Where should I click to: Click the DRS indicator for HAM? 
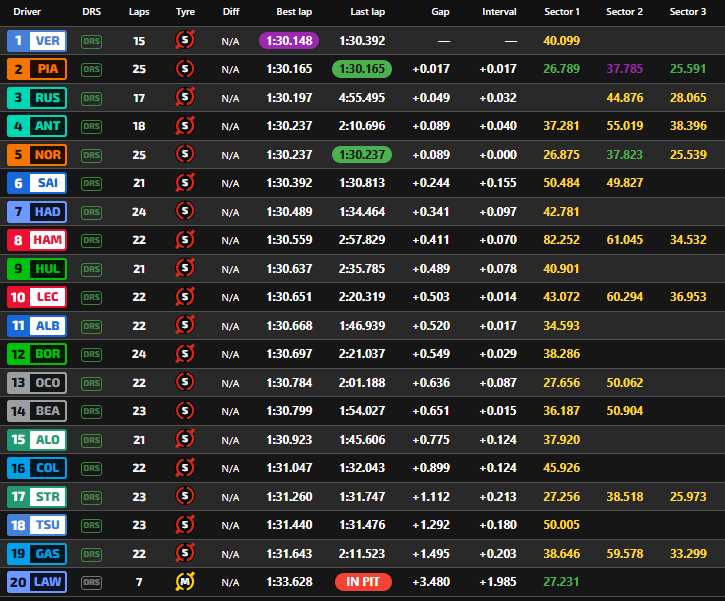pyautogui.click(x=92, y=241)
